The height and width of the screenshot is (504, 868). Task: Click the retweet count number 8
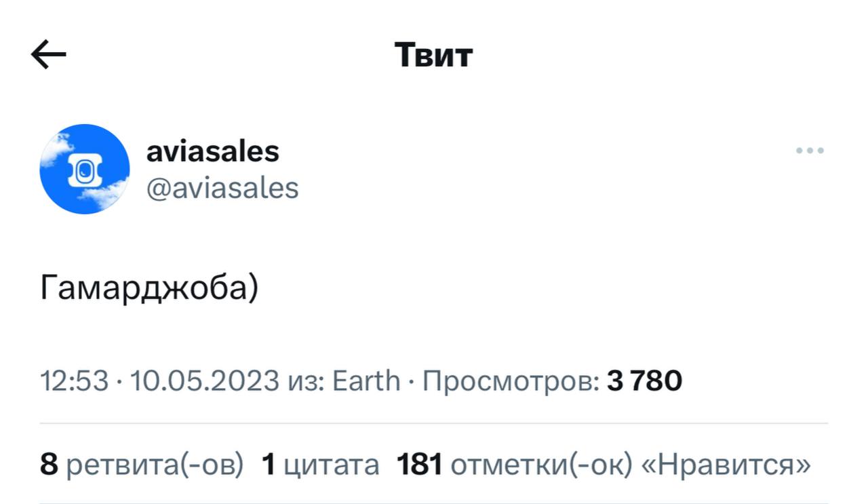pos(49,465)
